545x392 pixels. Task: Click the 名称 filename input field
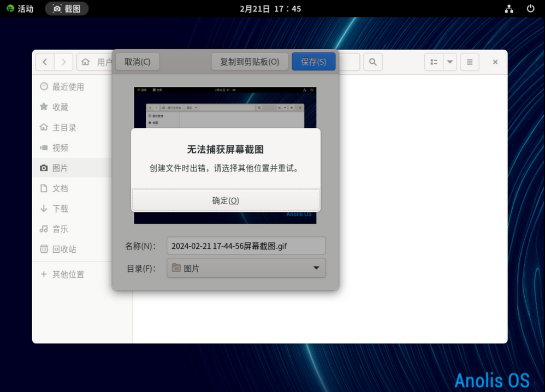point(246,246)
